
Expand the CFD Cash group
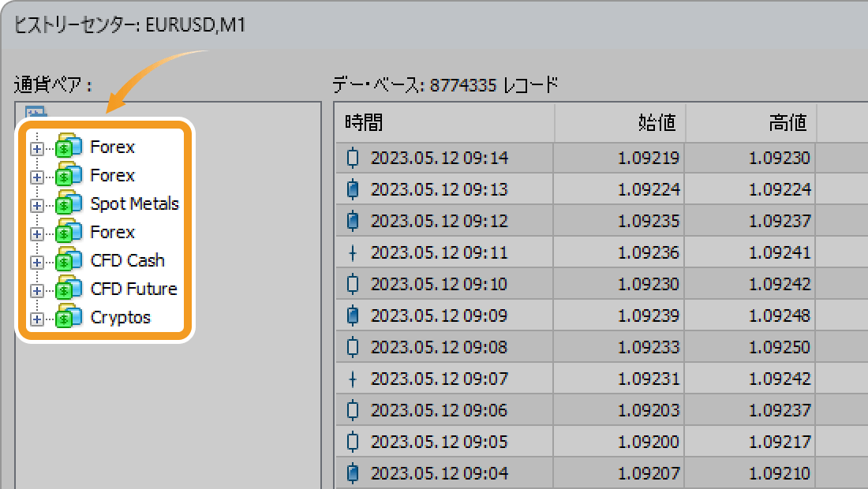coord(37,262)
